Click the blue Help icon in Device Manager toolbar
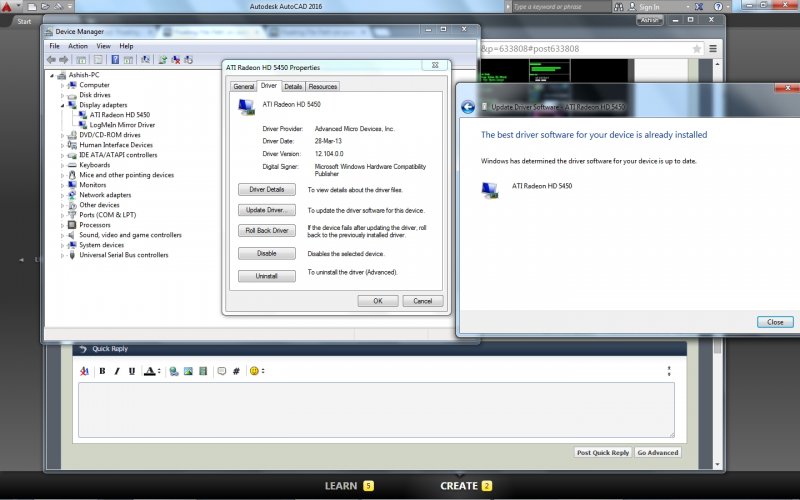The height and width of the screenshot is (500, 800). click(115, 60)
